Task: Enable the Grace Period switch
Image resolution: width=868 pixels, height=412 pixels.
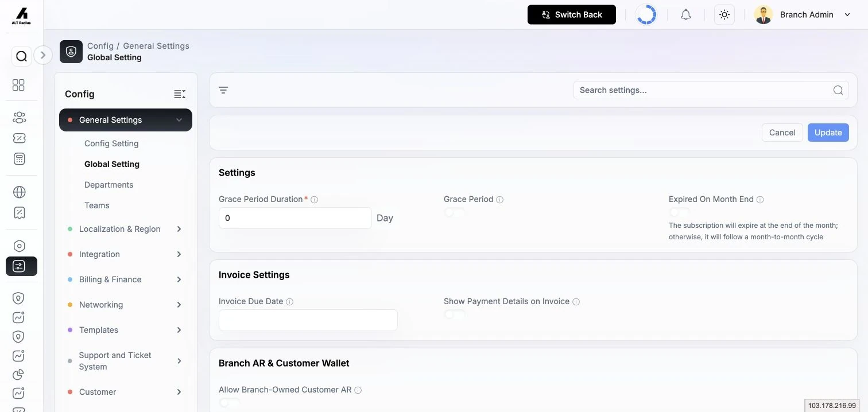Action: coord(454,213)
